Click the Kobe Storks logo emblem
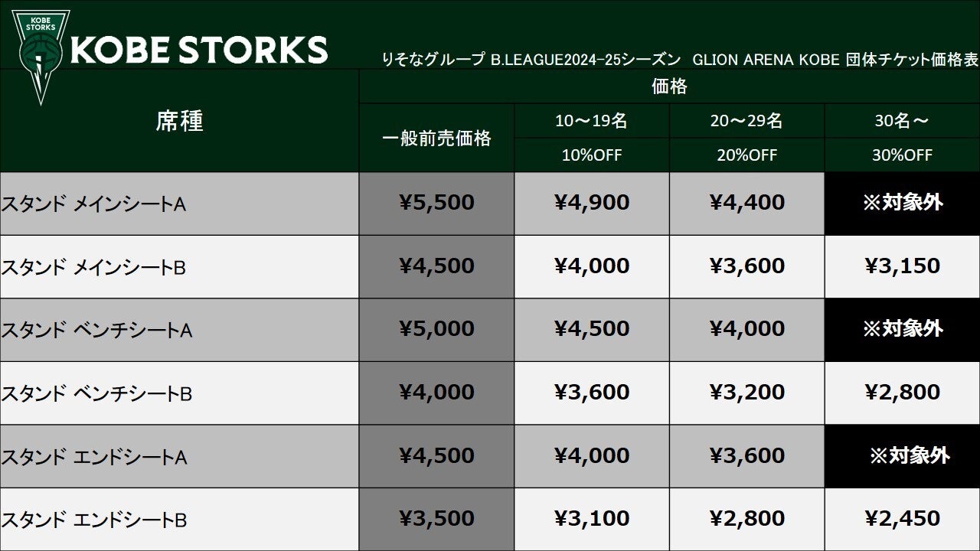Image resolution: width=980 pixels, height=551 pixels. (x=40, y=57)
